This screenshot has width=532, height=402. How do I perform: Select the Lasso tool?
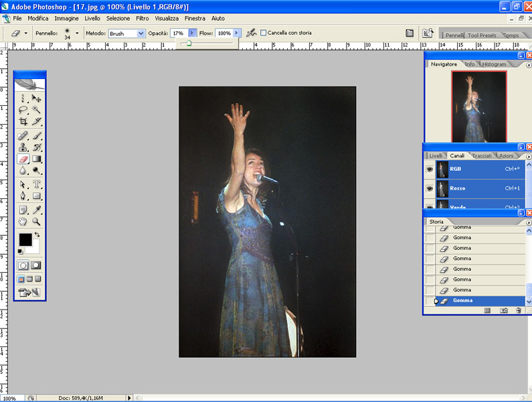pyautogui.click(x=23, y=109)
